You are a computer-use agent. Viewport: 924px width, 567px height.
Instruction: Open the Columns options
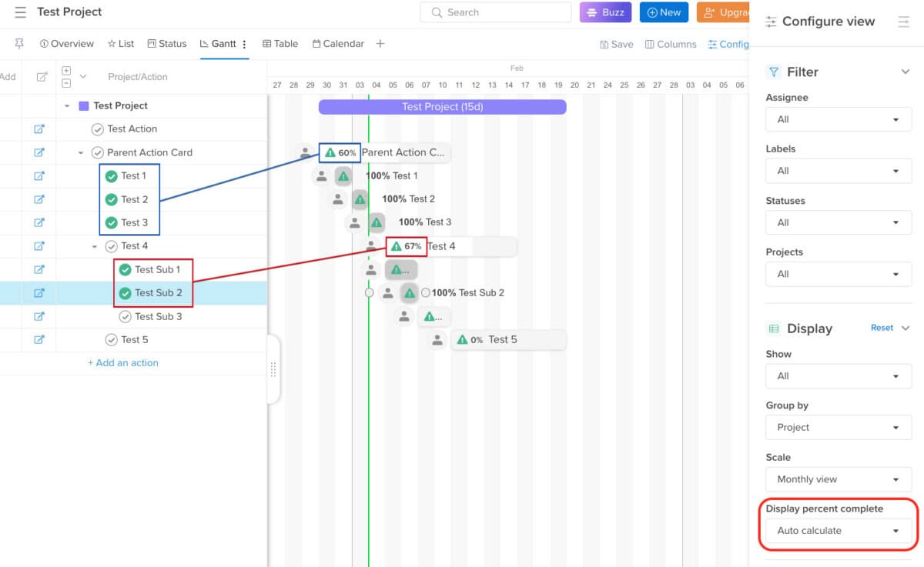tap(671, 45)
